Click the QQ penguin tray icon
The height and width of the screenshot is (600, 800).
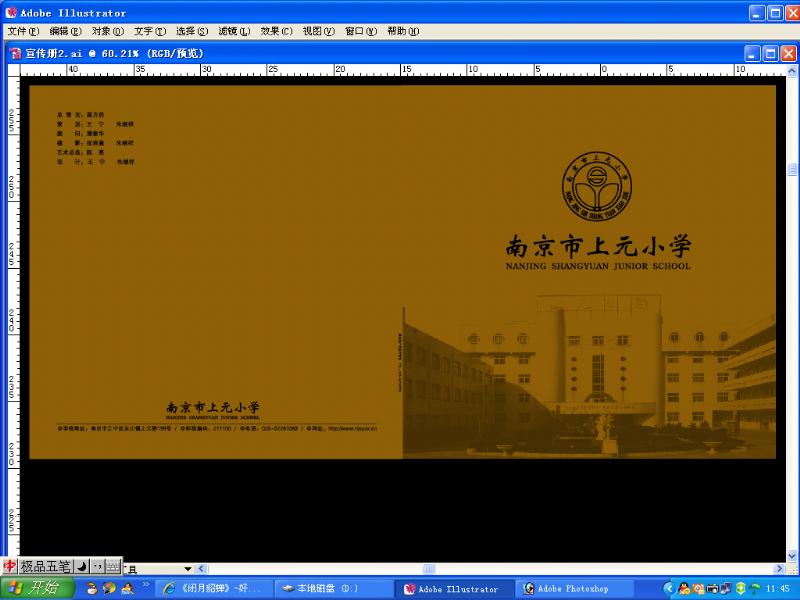(684, 589)
